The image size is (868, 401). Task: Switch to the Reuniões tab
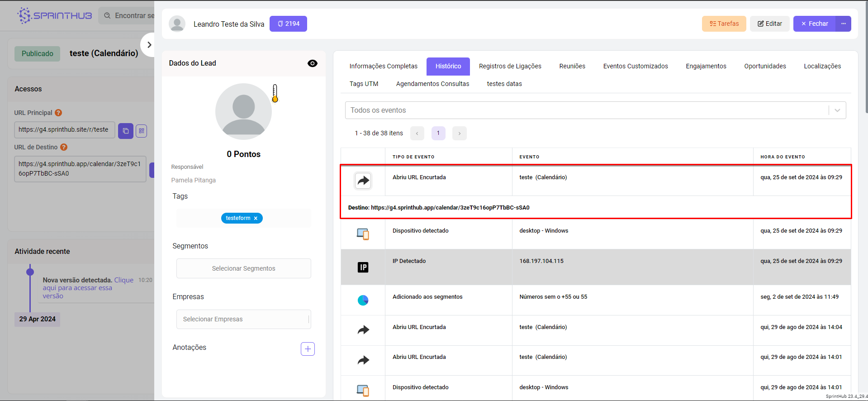pos(572,66)
